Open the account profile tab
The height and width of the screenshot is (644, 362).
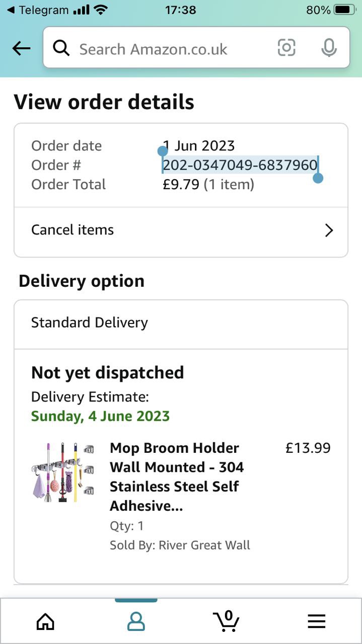tap(136, 622)
